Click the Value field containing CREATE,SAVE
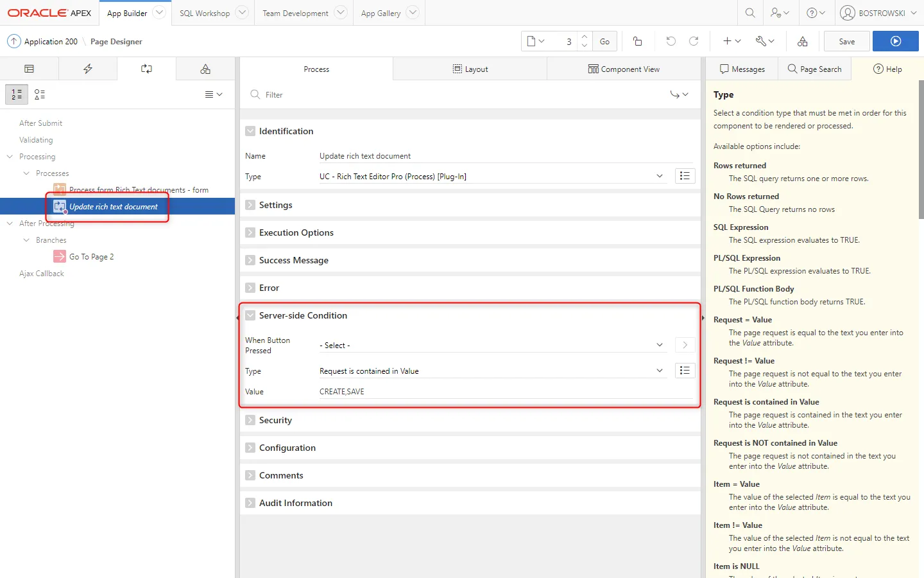Image resolution: width=924 pixels, height=578 pixels. (x=506, y=392)
